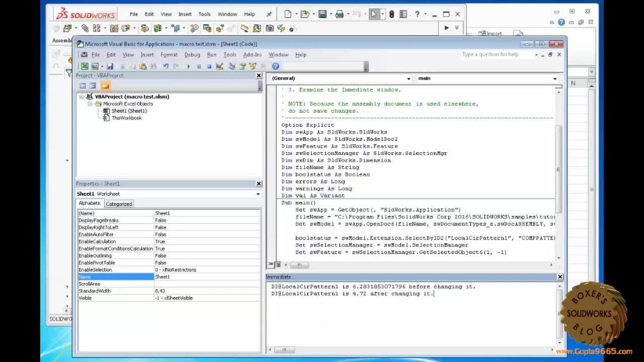Close the Properties - Sheet1 panel
Screen dimensions: 644x362
pos(259,184)
